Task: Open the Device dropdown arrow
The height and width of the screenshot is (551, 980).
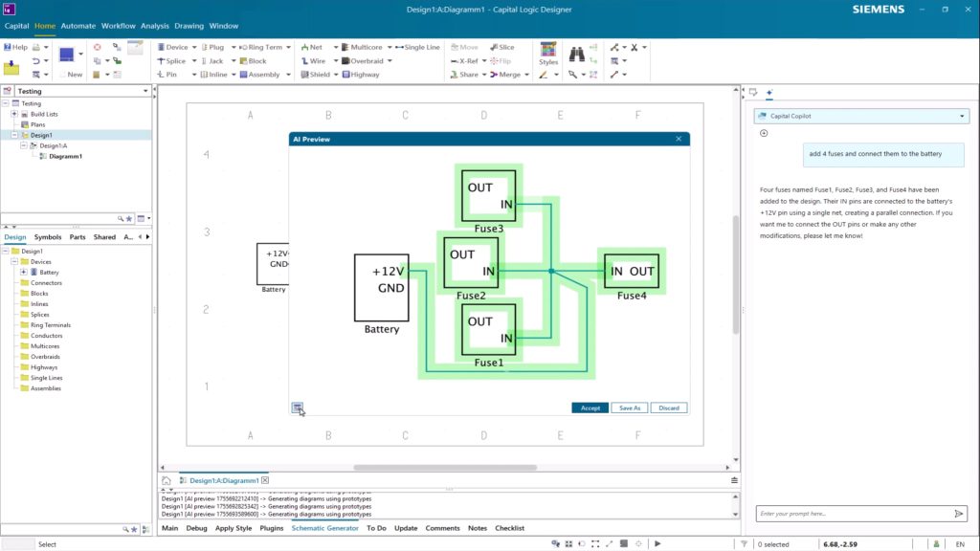Action: point(193,47)
